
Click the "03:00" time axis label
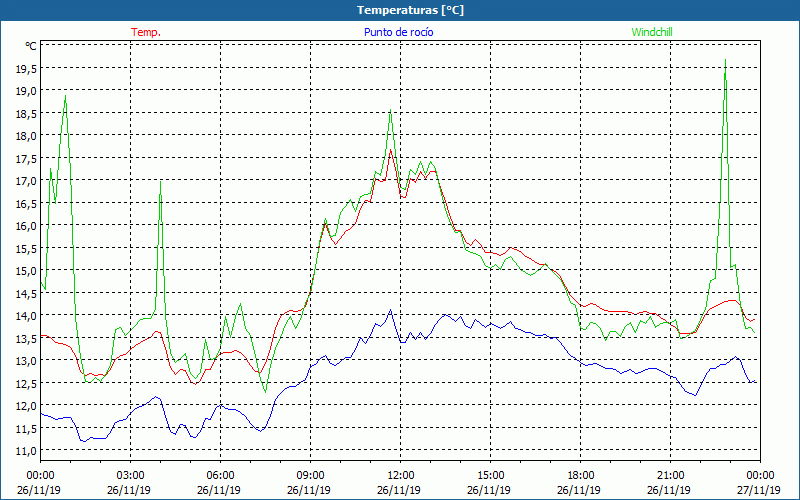(130, 476)
